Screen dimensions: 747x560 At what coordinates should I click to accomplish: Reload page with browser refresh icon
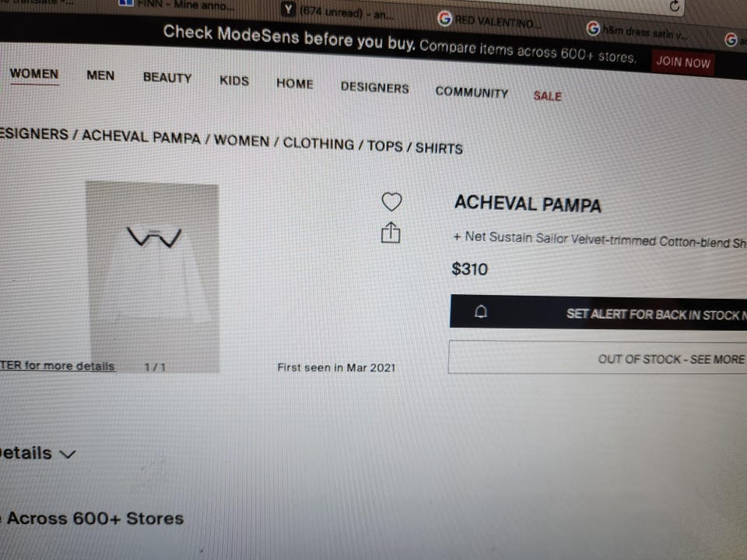click(674, 5)
